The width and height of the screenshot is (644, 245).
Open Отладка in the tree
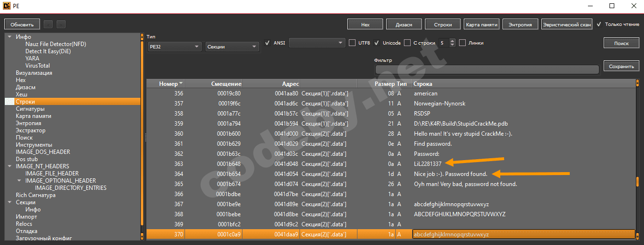coord(26,231)
